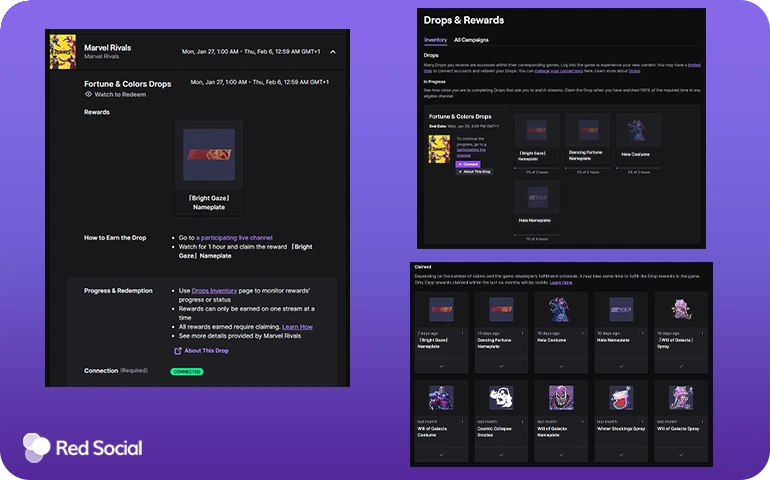This screenshot has width=770, height=480.
Task: Click progress bar under In Progress Dancing Fortune Nameplate
Action: (588, 168)
